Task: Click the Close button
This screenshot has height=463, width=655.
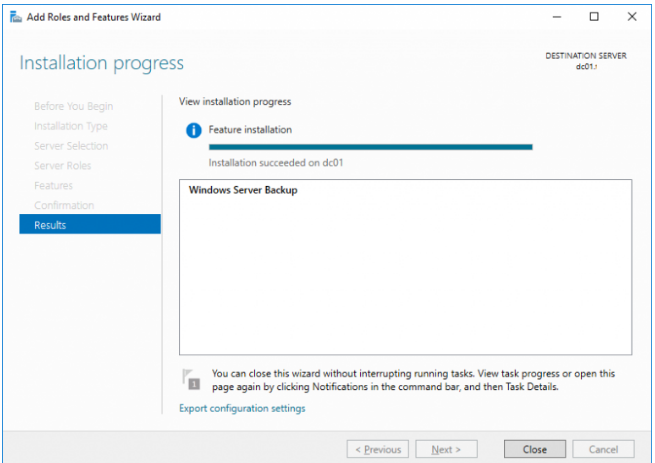Action: coord(535,449)
